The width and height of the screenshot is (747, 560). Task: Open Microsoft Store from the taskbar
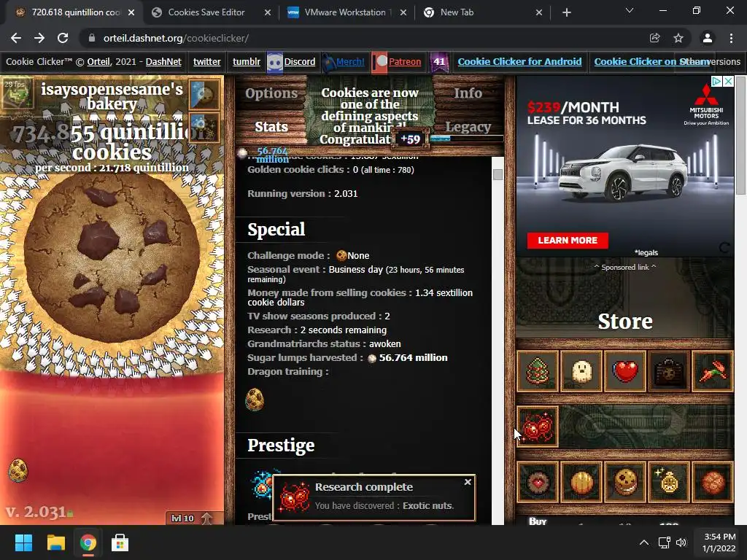click(x=120, y=542)
